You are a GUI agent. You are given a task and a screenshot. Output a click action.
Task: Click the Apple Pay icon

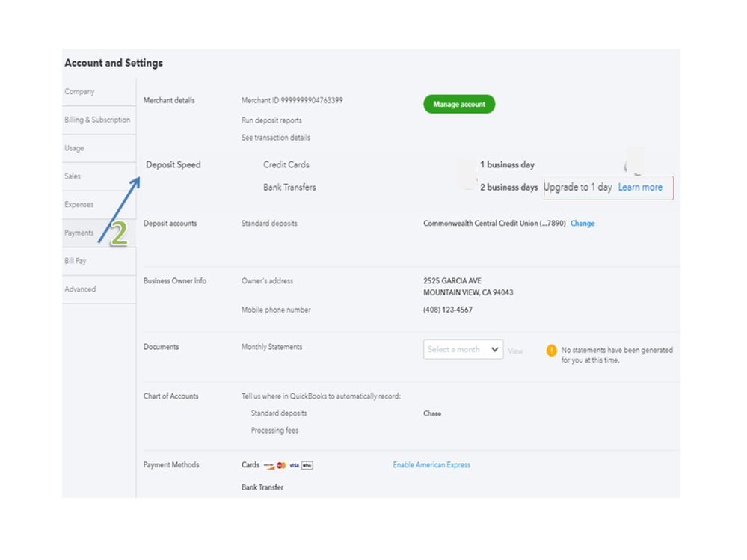(x=307, y=465)
